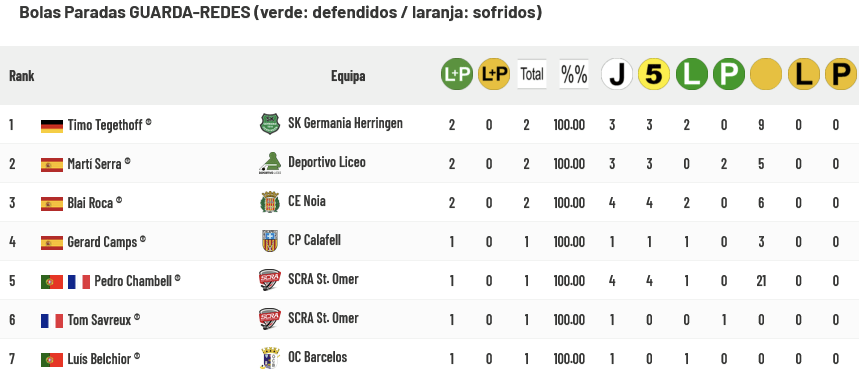859x377 pixels.
Task: Open Pedro Chambell player page
Action: click(134, 281)
